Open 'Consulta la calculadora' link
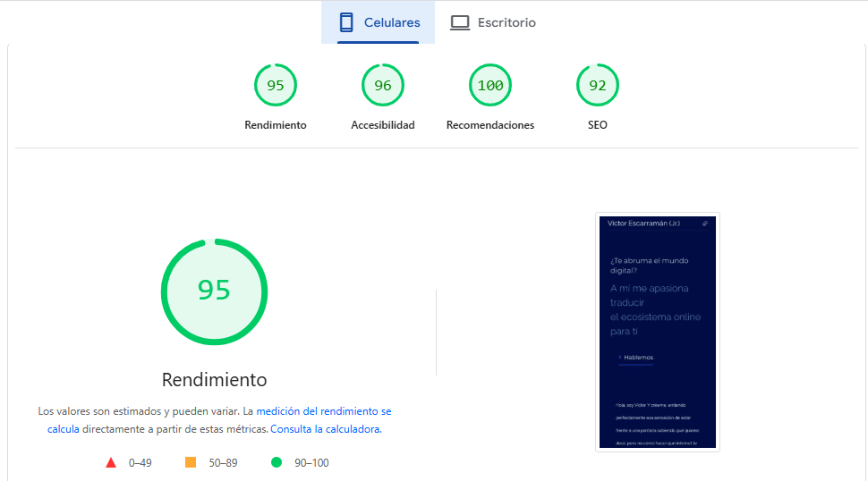The image size is (868, 481). pos(326,429)
